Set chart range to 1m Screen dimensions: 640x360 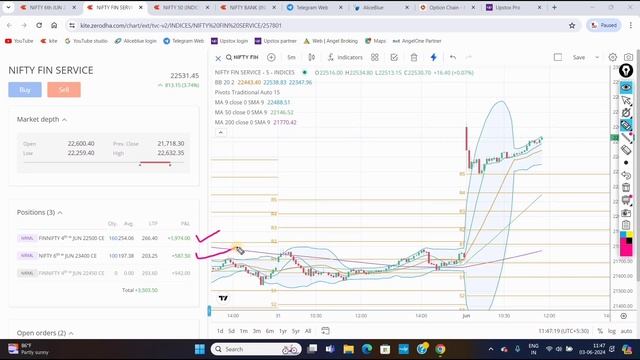(244, 331)
